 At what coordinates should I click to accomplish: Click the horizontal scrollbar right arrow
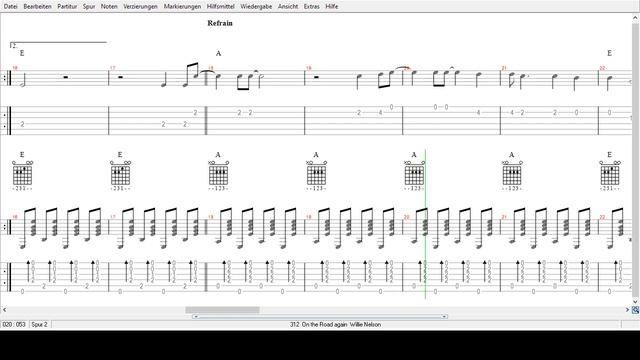[627, 310]
